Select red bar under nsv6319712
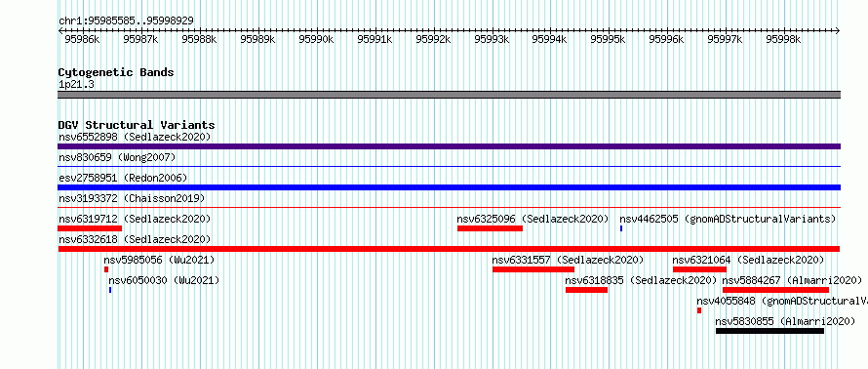Image resolution: width=868 pixels, height=369 pixels. click(x=90, y=228)
